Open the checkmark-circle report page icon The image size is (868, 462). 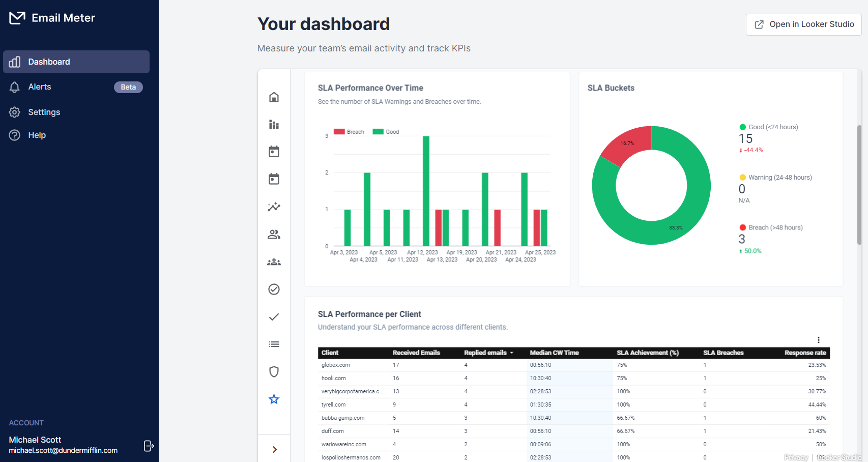click(x=274, y=289)
